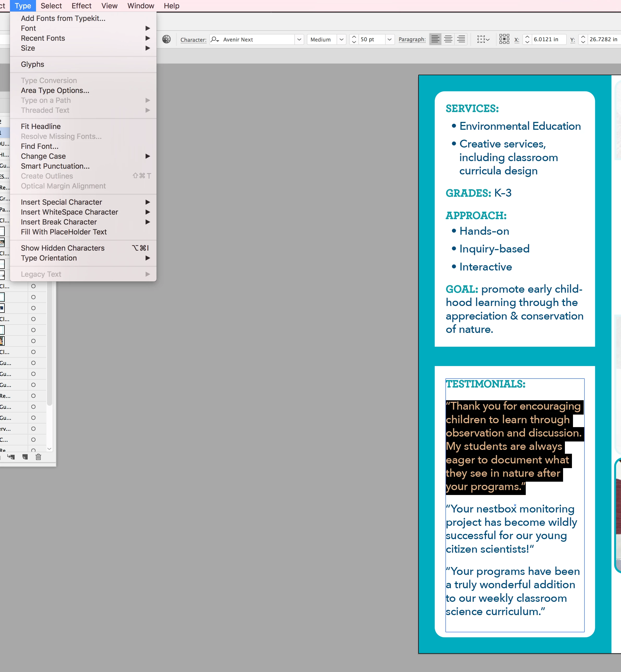This screenshot has width=621, height=672.
Task: Align paragraph text left
Action: (x=435, y=39)
